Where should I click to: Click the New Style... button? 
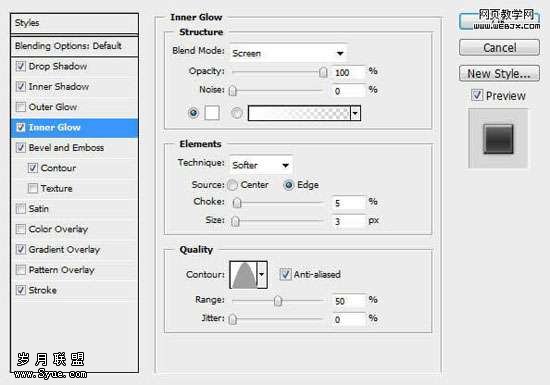pos(499,73)
